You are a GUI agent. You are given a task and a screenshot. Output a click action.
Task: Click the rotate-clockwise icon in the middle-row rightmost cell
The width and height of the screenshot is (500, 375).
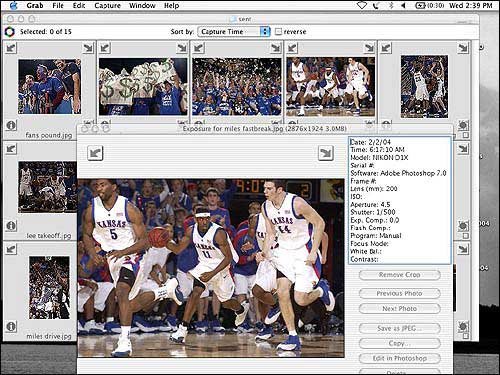[463, 149]
